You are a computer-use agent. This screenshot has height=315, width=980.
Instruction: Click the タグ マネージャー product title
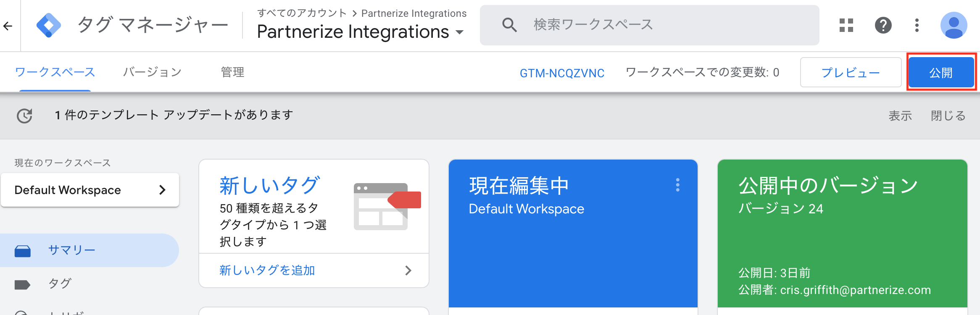[153, 25]
